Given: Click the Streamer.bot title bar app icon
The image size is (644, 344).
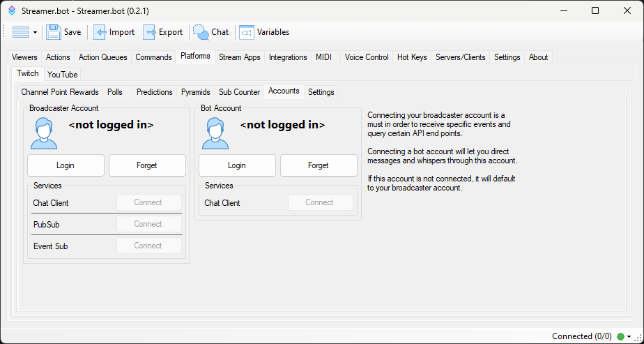Looking at the screenshot, I should click(11, 10).
